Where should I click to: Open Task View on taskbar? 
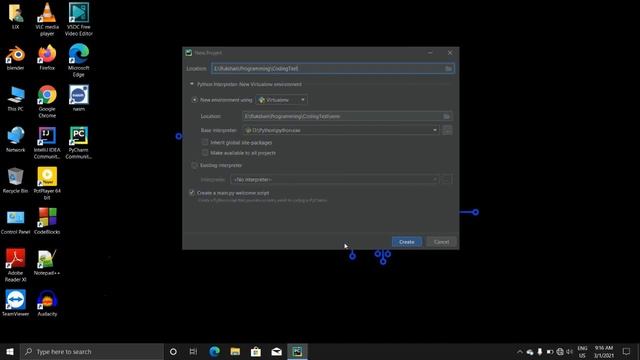(x=193, y=351)
